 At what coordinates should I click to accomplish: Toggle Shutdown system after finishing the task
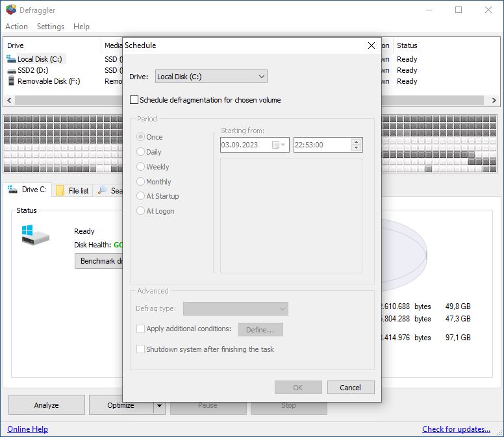140,349
